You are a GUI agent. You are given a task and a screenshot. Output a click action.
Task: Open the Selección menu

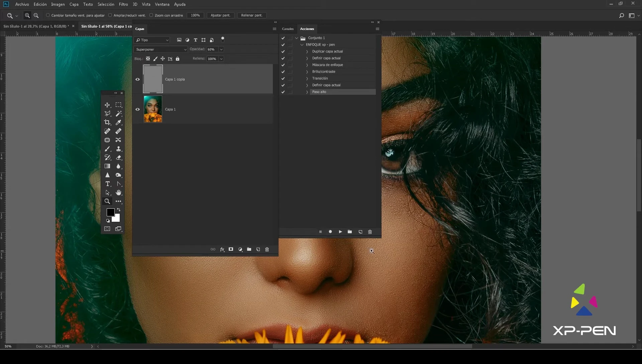point(106,4)
